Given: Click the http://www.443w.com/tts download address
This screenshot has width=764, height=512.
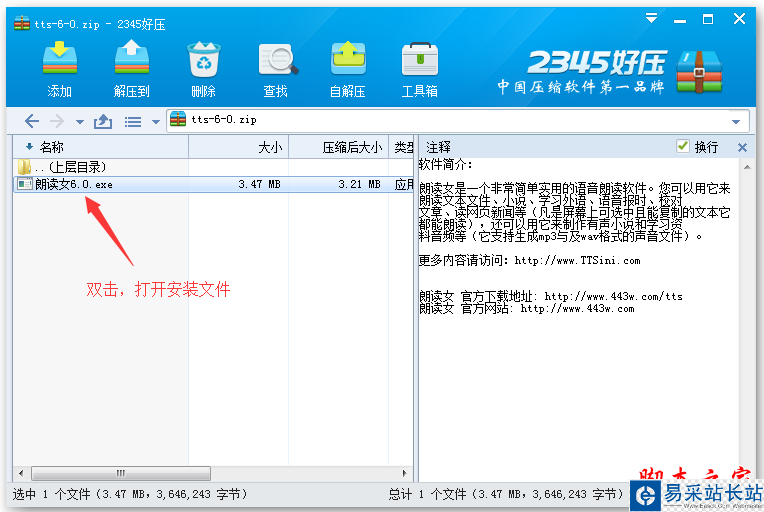Looking at the screenshot, I should click(613, 296).
